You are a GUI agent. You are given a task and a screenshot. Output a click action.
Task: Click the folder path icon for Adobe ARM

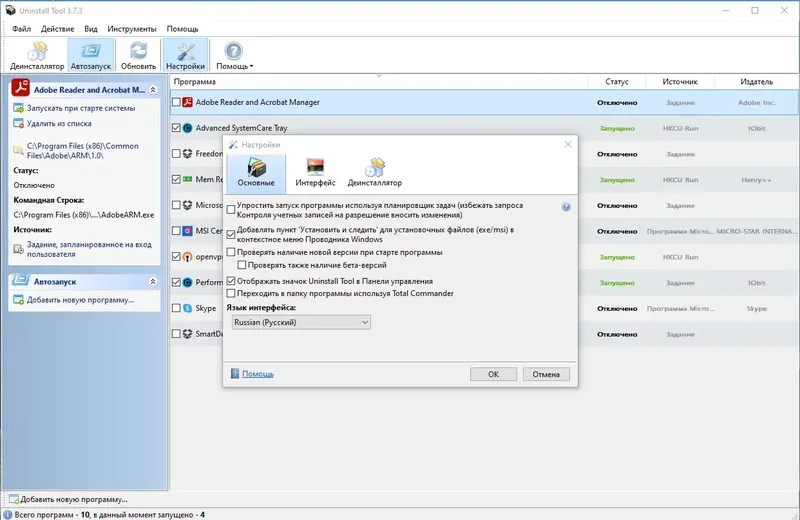[x=18, y=150]
